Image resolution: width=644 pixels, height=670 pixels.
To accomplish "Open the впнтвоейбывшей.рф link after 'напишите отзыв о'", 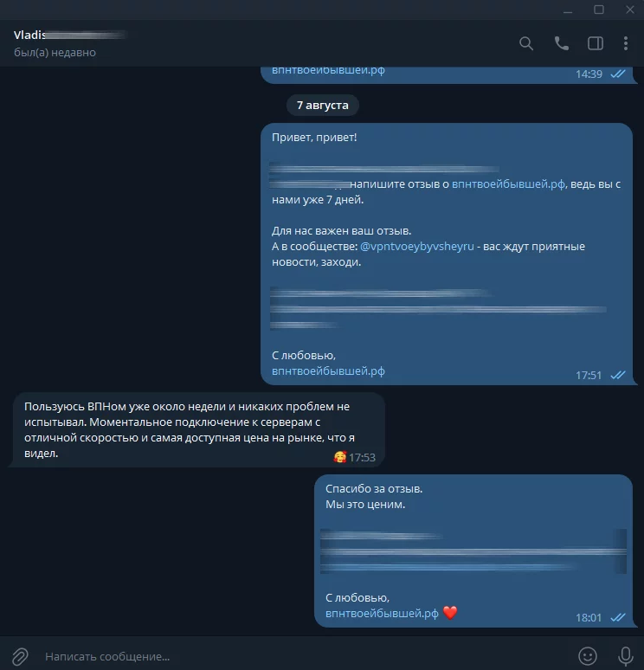I will point(508,184).
